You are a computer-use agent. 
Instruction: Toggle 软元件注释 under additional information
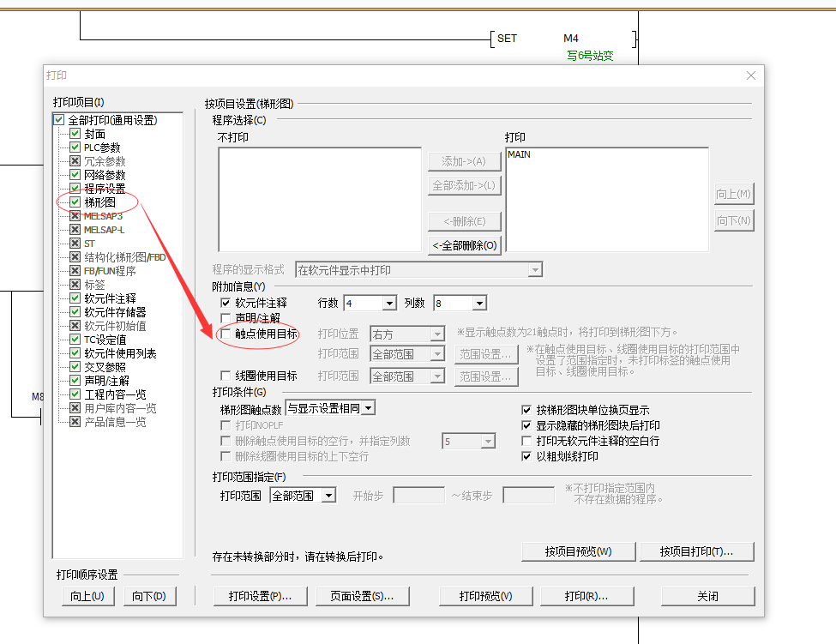click(x=226, y=303)
